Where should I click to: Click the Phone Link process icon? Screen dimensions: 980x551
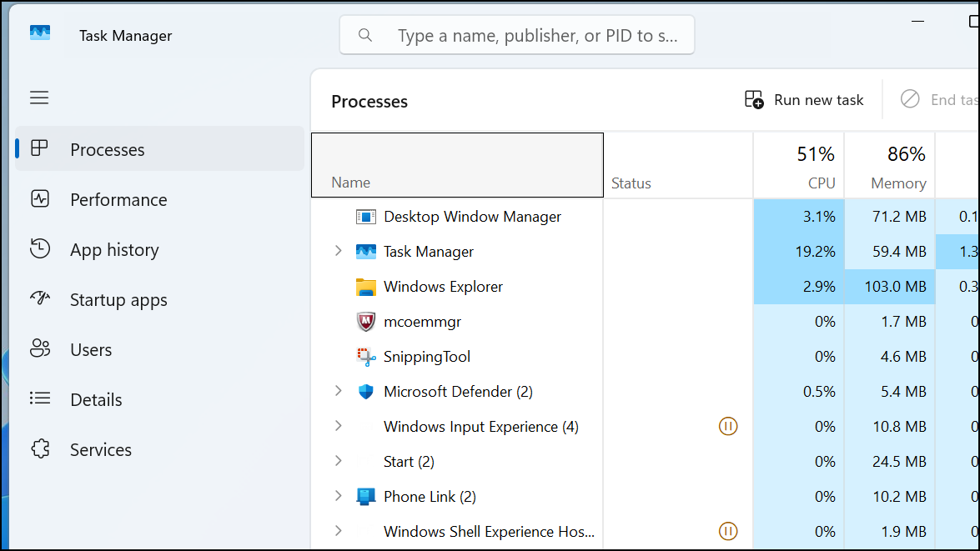[x=365, y=497]
